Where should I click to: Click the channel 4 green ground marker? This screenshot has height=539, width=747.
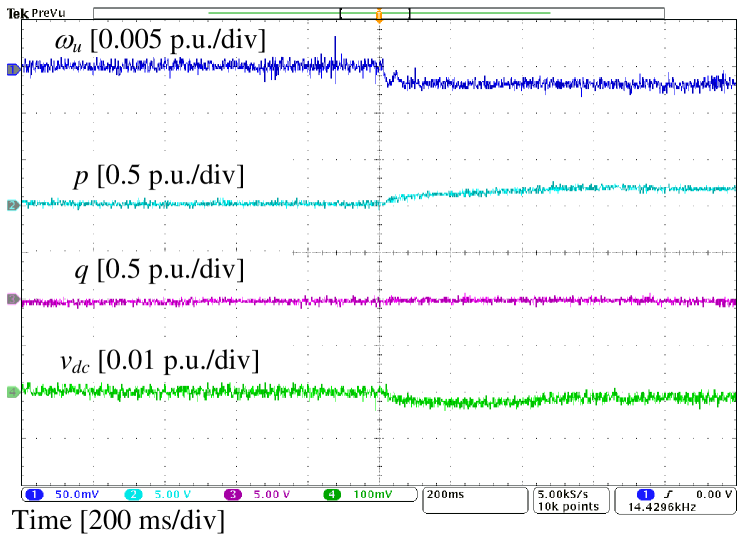13,393
